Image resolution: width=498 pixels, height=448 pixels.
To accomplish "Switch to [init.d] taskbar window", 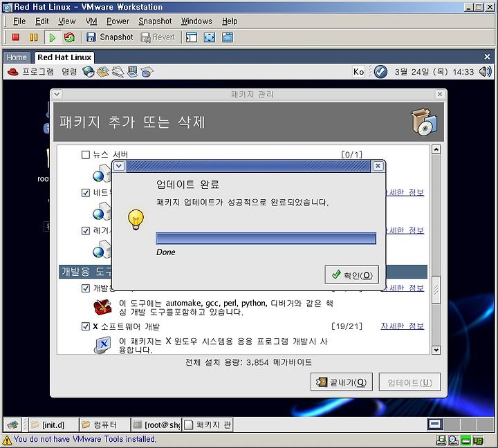I will pyautogui.click(x=53, y=424).
